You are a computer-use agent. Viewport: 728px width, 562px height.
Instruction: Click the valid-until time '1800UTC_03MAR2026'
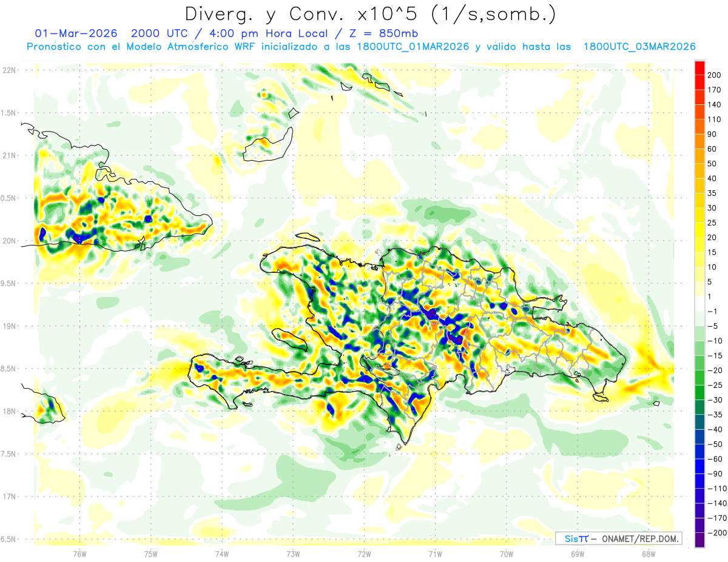tap(639, 47)
